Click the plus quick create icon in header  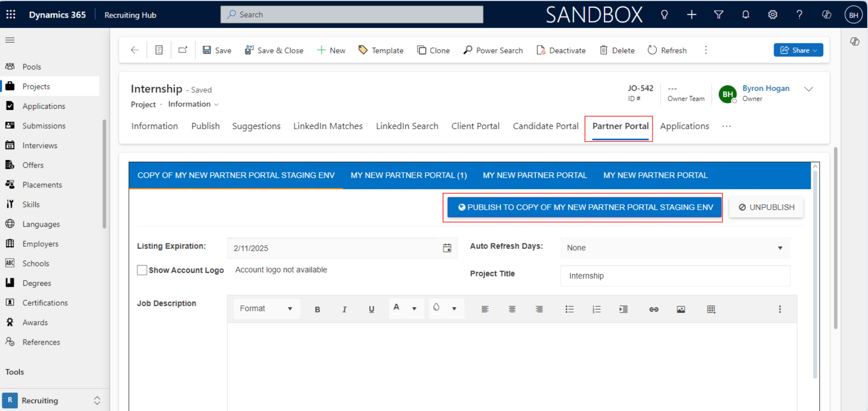pos(691,14)
